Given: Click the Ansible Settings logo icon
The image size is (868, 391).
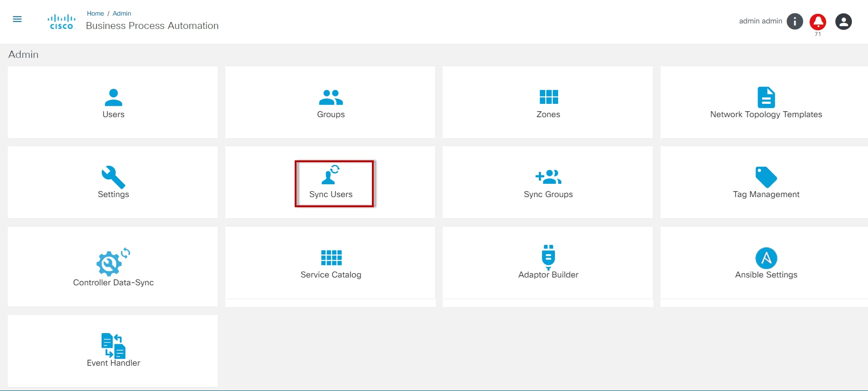Looking at the screenshot, I should point(766,258).
